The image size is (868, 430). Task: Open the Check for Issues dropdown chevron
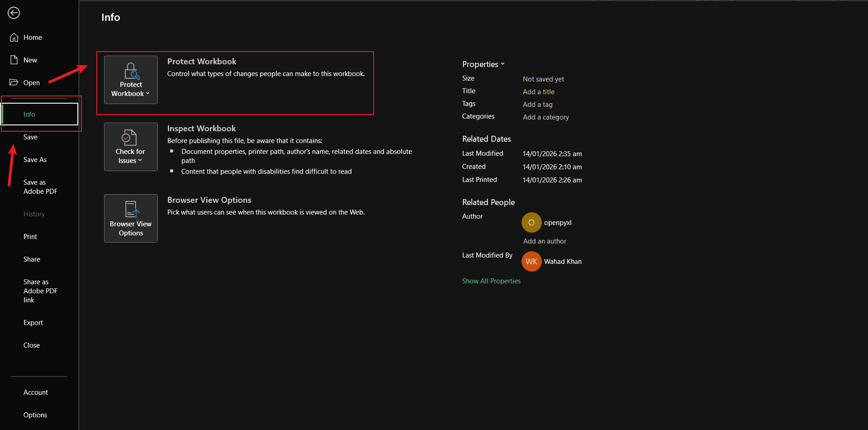pos(140,161)
